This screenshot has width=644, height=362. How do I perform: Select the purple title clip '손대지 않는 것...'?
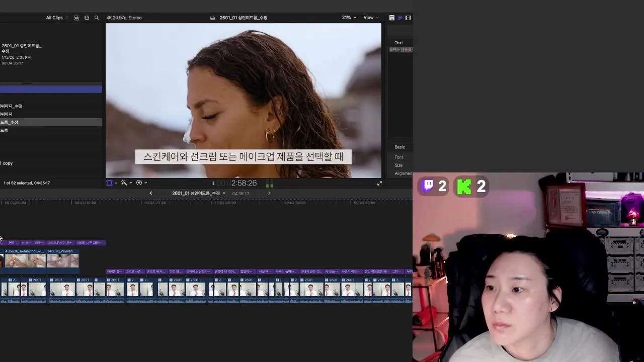[x=311, y=271]
